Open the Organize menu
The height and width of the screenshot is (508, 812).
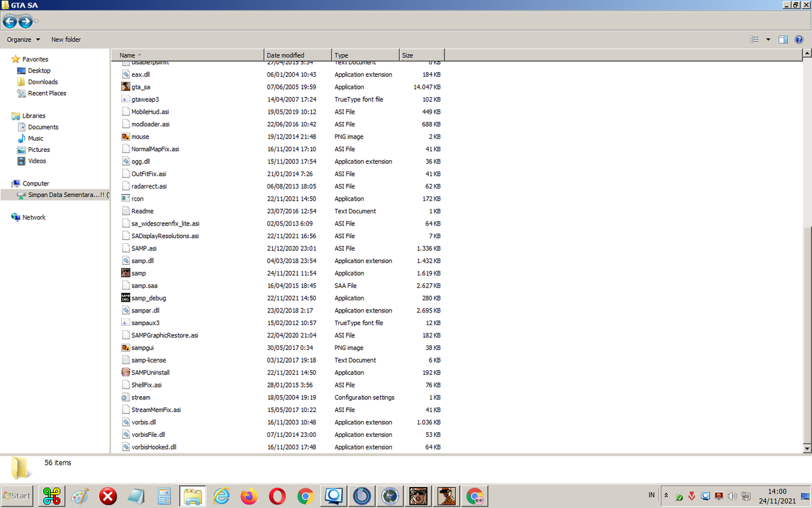[x=23, y=39]
